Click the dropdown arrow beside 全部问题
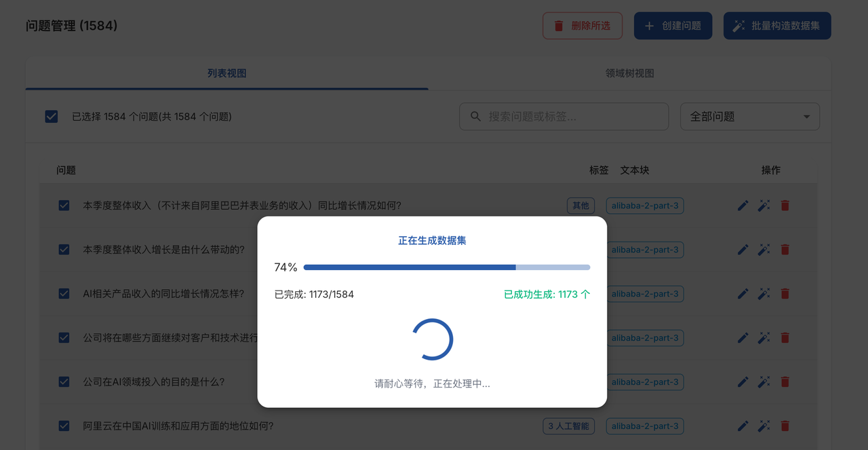Viewport: 868px width, 450px height. click(806, 117)
